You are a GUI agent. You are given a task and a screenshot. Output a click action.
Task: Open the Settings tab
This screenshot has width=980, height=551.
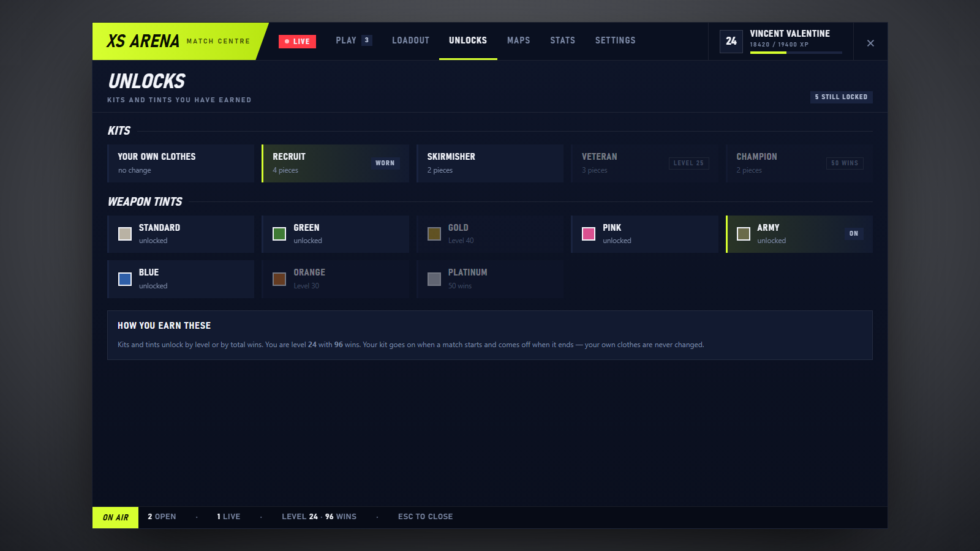(615, 40)
